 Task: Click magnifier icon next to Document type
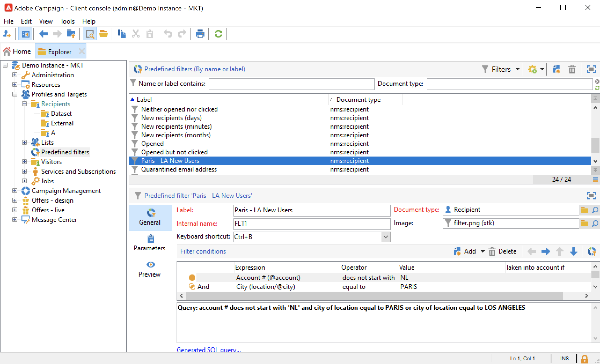point(595,210)
